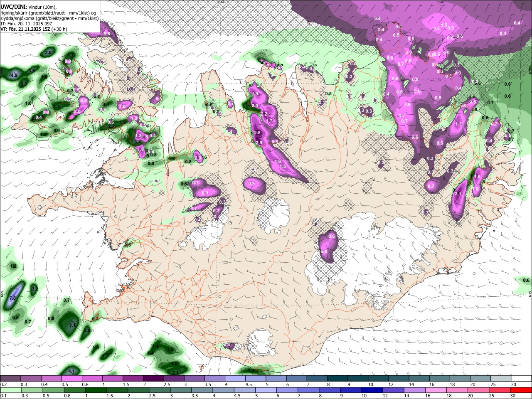Select the white 30 swatch, top legend row
The image size is (532, 399).
(521, 378)
